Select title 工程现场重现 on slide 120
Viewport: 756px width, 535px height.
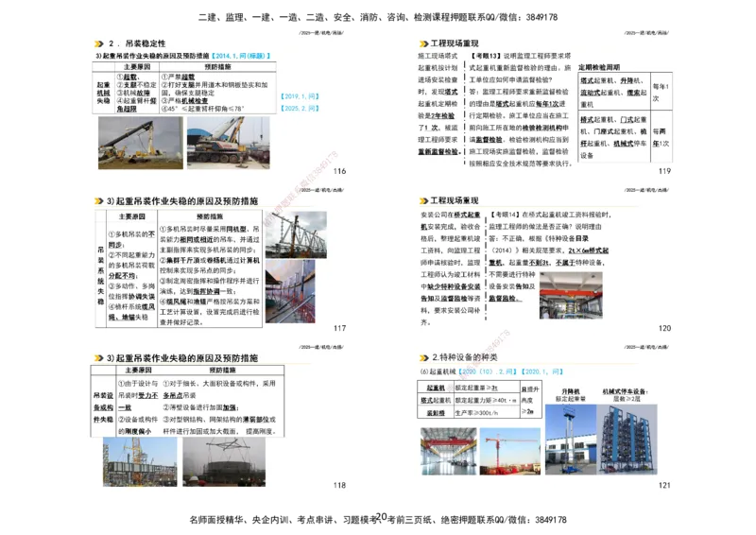tap(455, 200)
